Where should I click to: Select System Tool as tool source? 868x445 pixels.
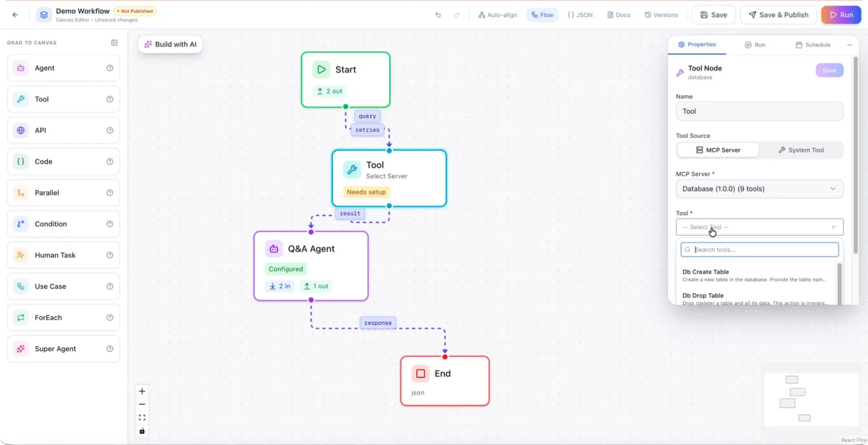pyautogui.click(x=801, y=150)
